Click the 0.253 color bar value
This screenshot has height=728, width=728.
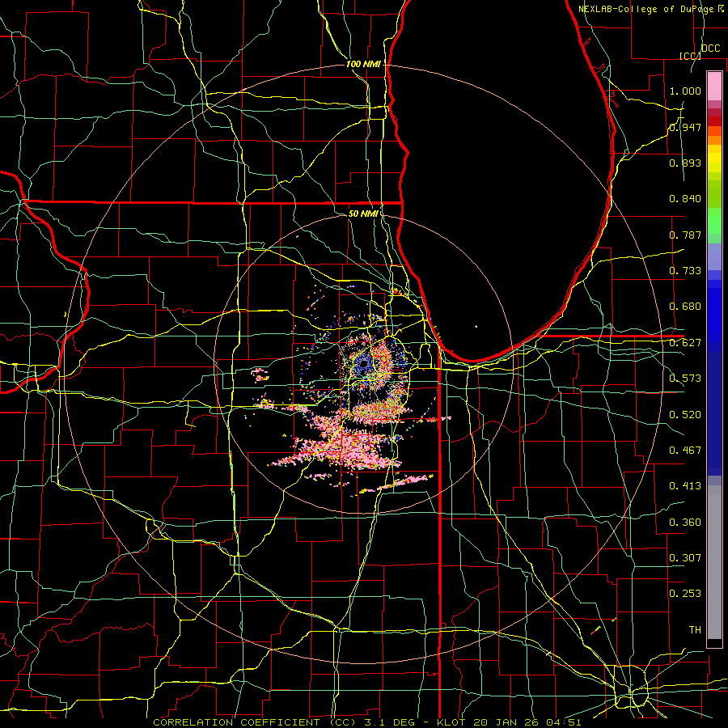pyautogui.click(x=685, y=594)
